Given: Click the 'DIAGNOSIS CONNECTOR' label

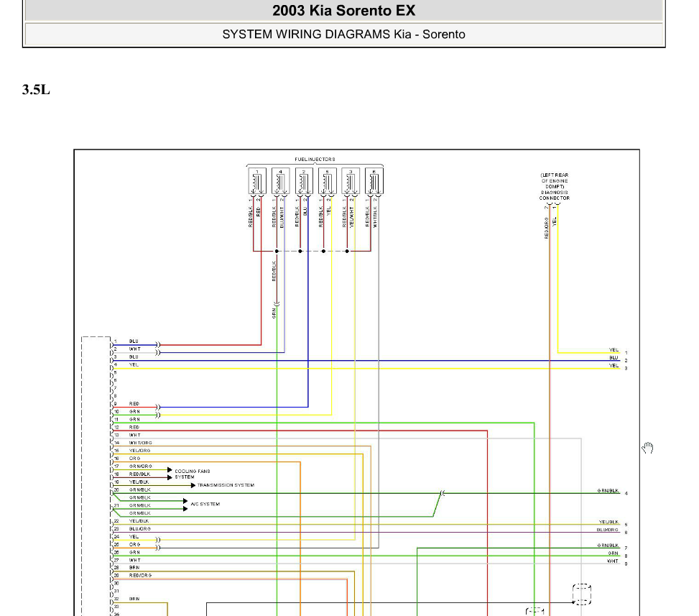Looking at the screenshot, I should (x=555, y=196).
